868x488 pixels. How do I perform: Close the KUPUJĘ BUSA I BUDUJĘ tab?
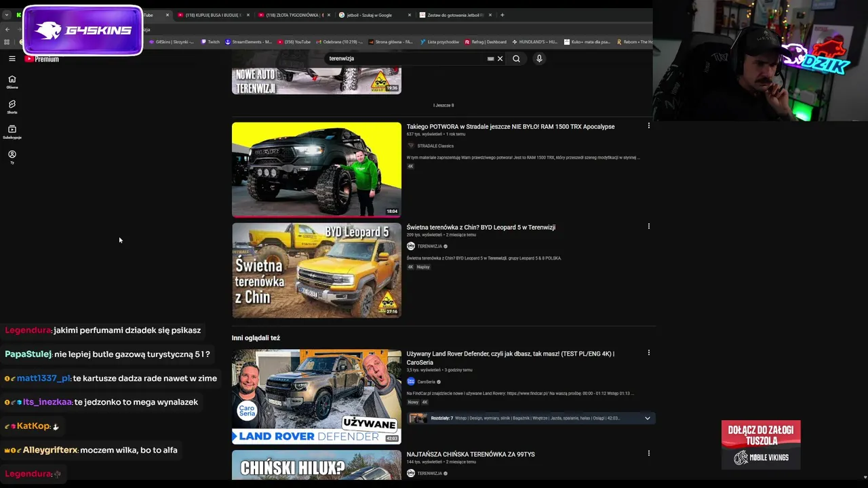tap(248, 15)
